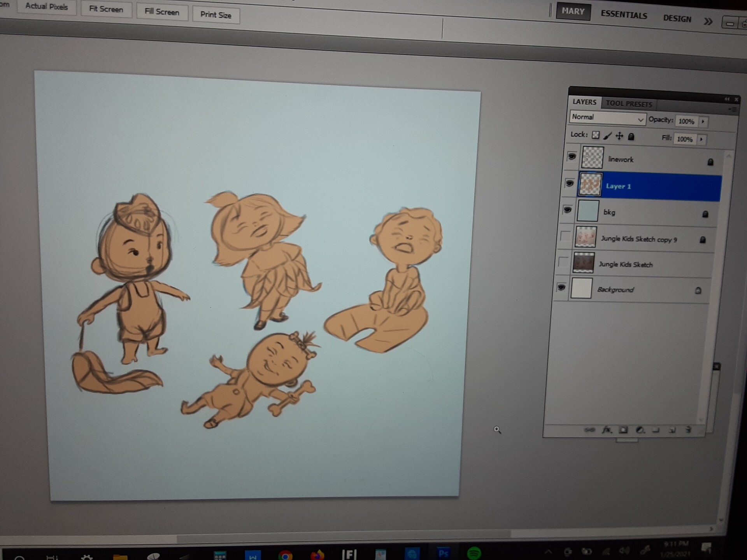Open the Opacity slider arrow
Image resolution: width=747 pixels, height=560 pixels.
pos(703,122)
